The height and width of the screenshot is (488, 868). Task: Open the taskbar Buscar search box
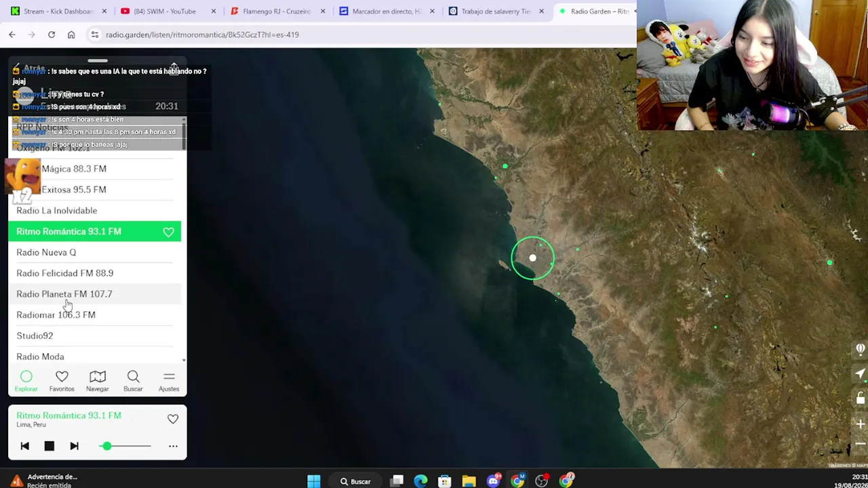pos(355,481)
